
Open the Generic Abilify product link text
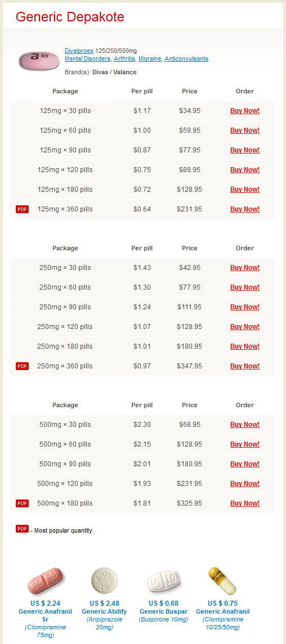104,611
